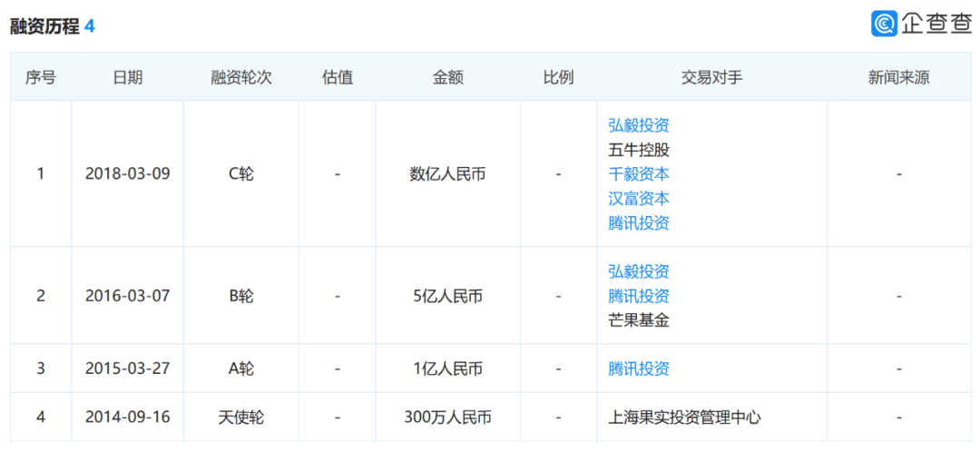This screenshot has height=452, width=980.
Task: Open 汉富资本 investor link
Action: [x=638, y=199]
